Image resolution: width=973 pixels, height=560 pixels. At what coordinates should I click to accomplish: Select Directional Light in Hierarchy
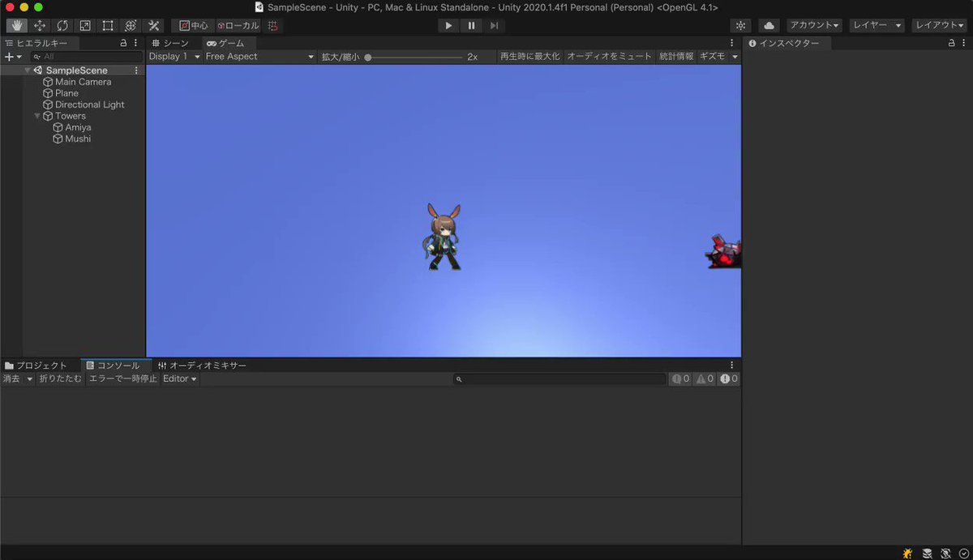[89, 105]
